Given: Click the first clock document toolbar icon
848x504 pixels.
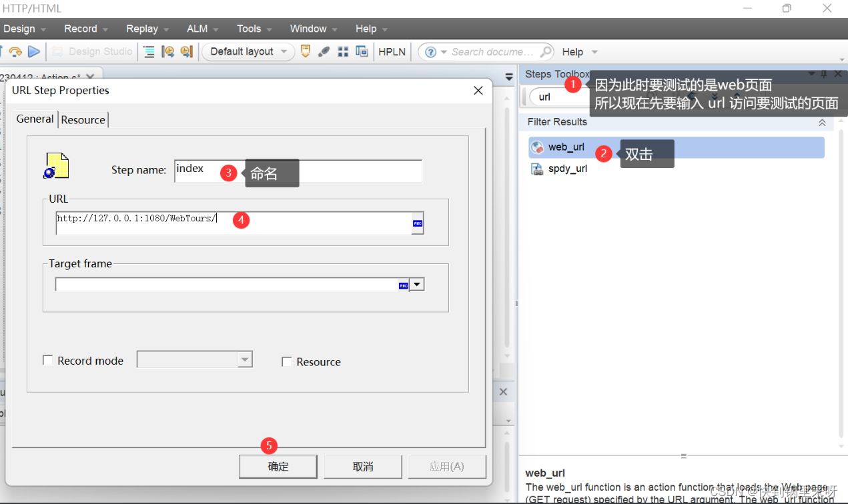Looking at the screenshot, I should [168, 51].
